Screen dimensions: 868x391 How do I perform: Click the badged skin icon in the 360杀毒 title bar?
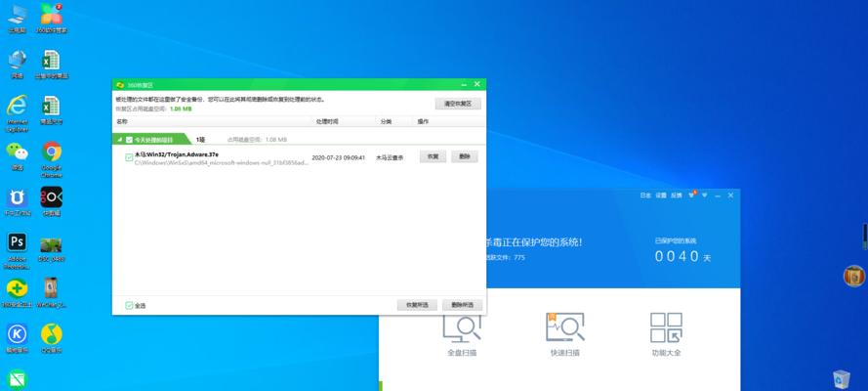click(692, 195)
